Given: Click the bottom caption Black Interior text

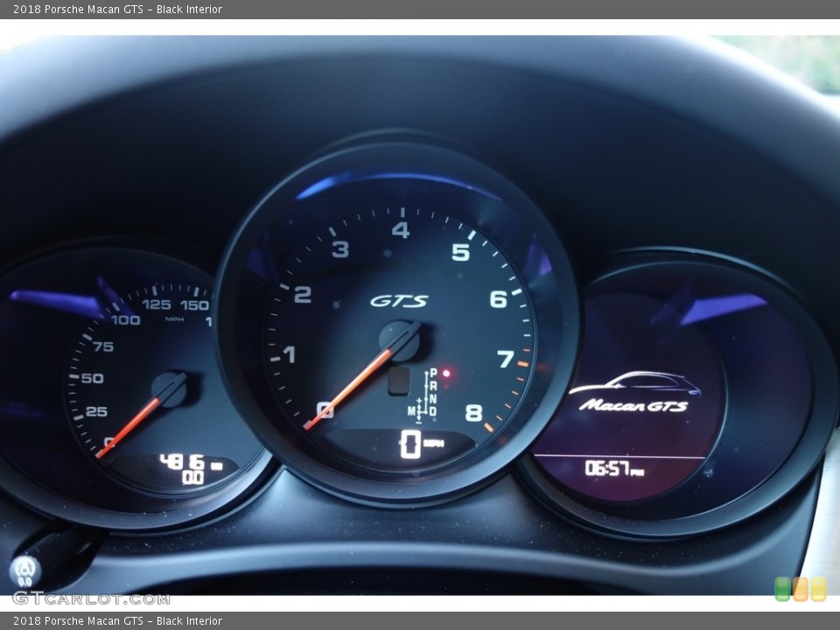Looking at the screenshot, I should (x=189, y=621).
